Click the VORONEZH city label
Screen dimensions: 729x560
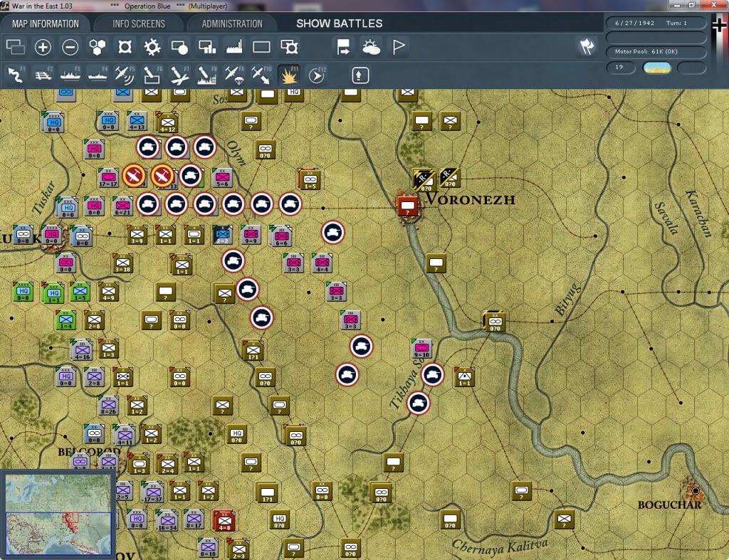(x=470, y=199)
